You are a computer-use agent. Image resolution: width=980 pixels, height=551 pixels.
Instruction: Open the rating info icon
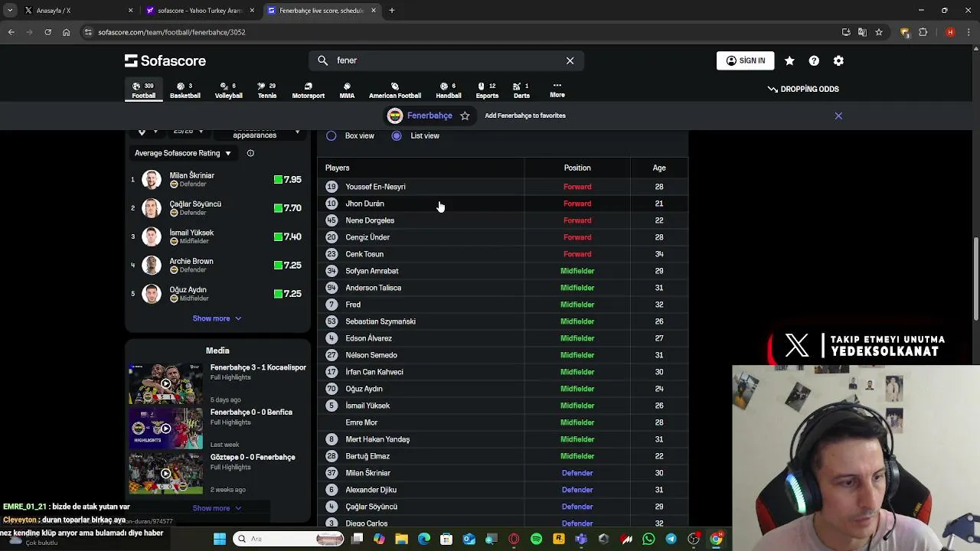(250, 153)
